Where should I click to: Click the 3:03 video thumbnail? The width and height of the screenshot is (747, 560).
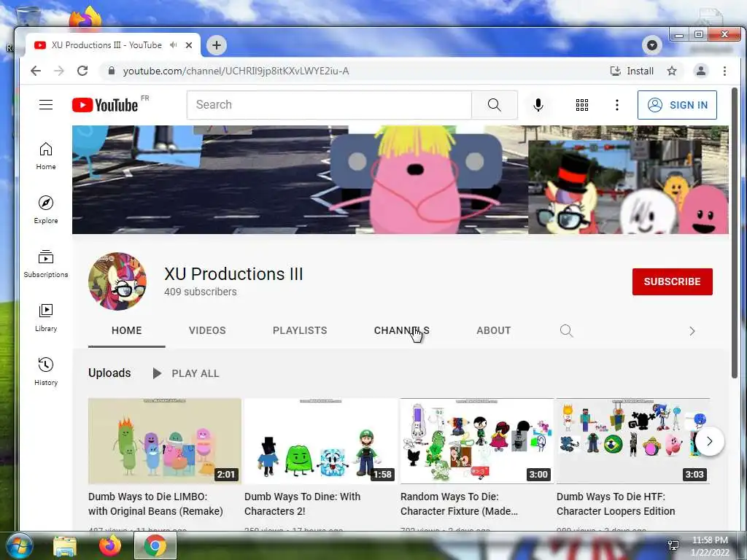point(632,441)
